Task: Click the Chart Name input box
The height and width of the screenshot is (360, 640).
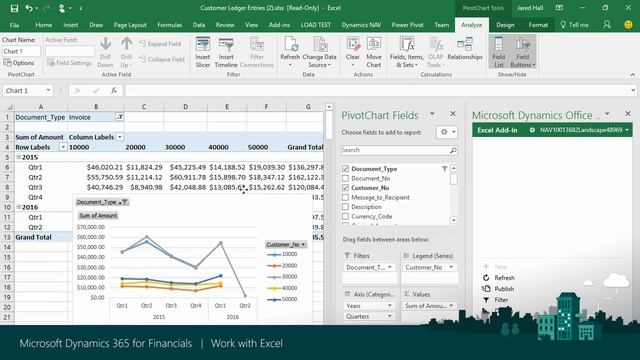Action: tap(21, 51)
